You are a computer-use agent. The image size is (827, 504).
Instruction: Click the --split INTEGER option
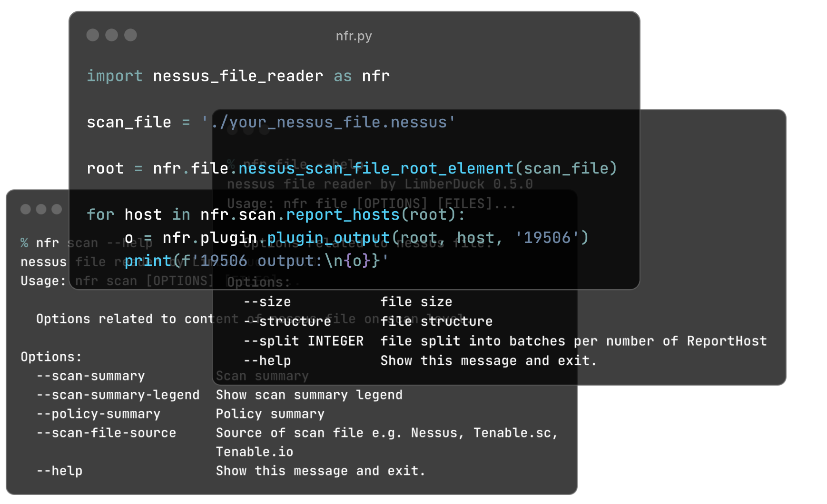[x=304, y=341]
